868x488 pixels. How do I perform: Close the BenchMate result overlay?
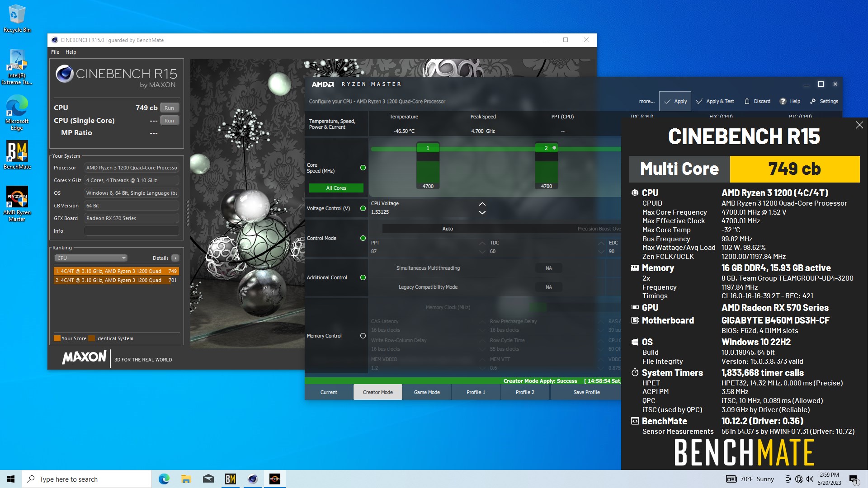(859, 125)
